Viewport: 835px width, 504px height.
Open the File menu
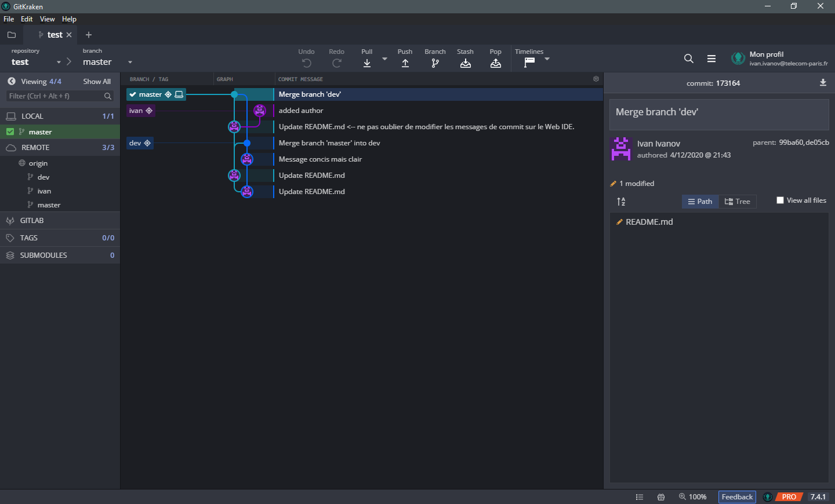click(9, 19)
